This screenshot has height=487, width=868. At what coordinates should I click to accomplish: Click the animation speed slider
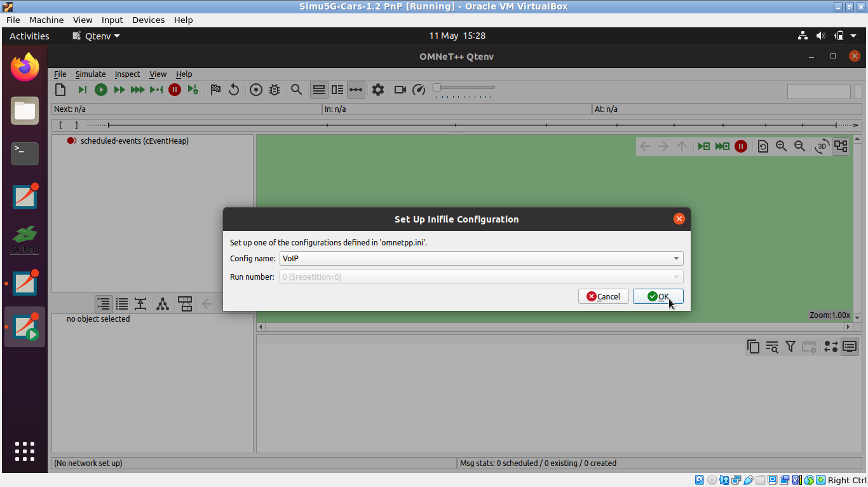(464, 88)
